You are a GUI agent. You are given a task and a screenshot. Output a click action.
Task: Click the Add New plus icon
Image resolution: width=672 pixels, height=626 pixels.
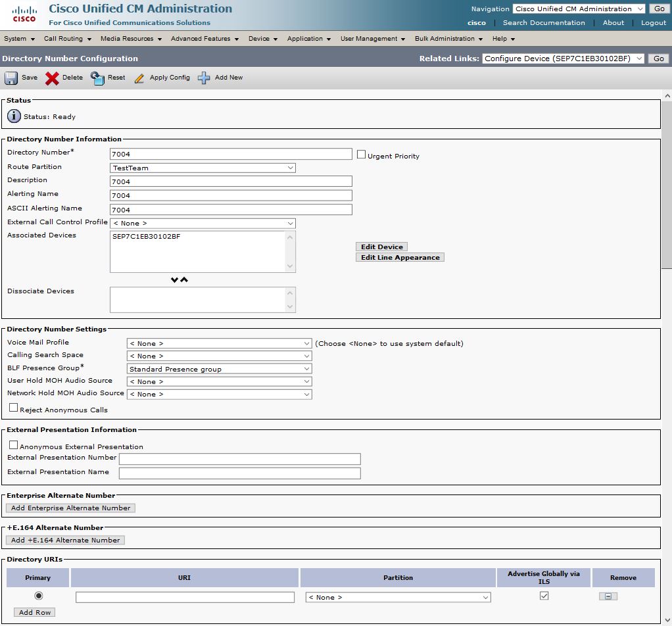204,78
